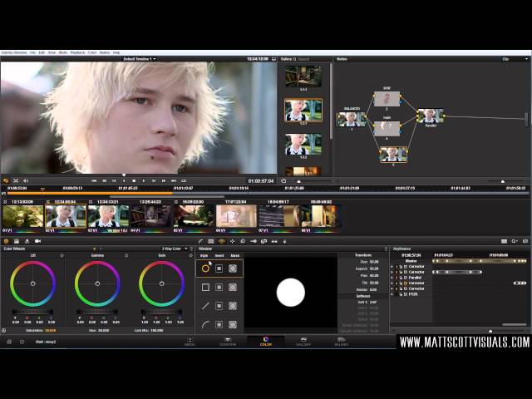
Task: Open the Tracker palette icon
Action: click(232, 241)
